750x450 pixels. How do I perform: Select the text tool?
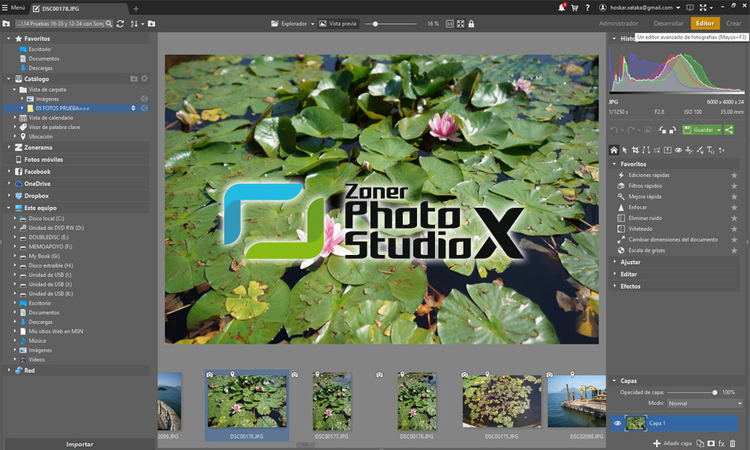pos(710,150)
